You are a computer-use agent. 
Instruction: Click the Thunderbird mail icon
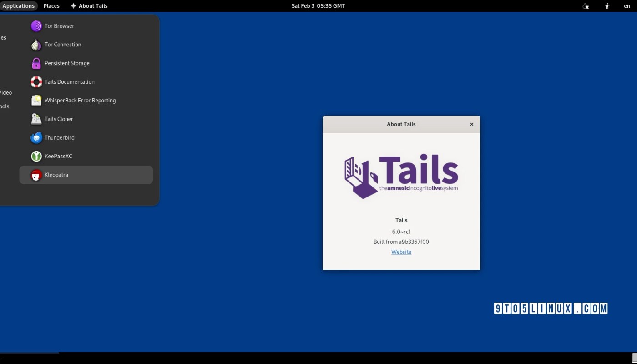click(x=36, y=138)
